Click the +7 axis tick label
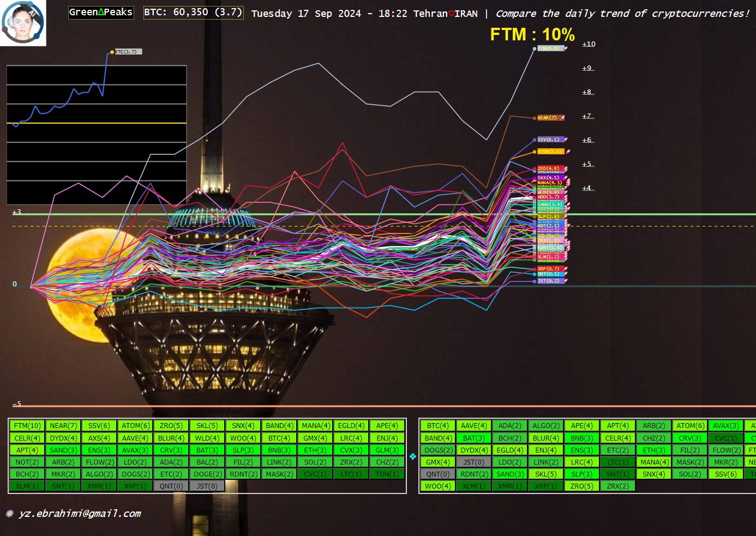 (x=587, y=116)
